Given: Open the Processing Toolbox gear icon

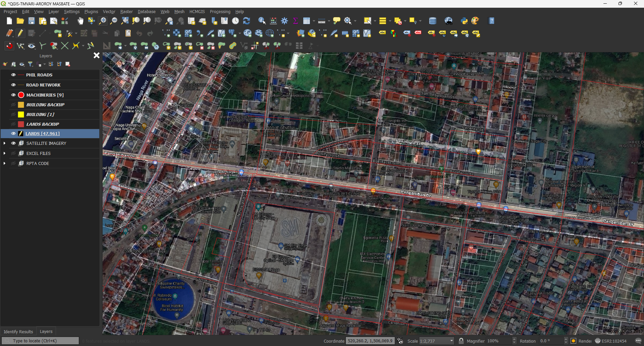Looking at the screenshot, I should (284, 21).
